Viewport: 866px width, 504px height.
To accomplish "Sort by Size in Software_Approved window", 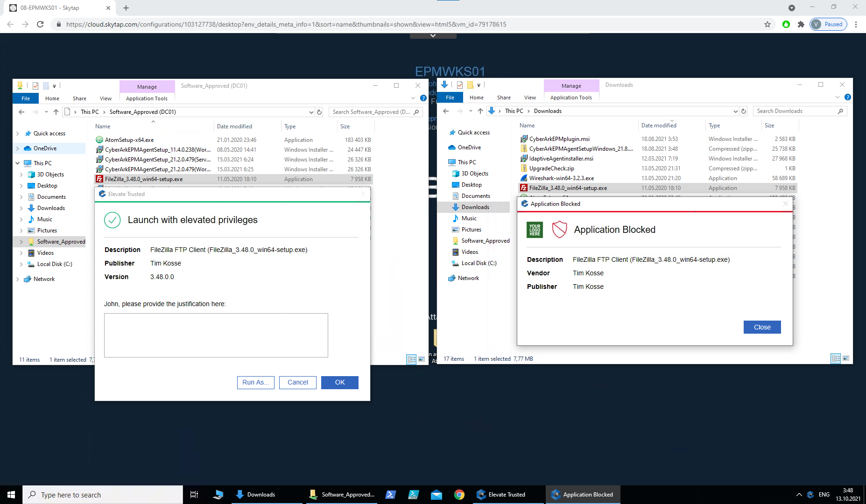I will tap(345, 126).
